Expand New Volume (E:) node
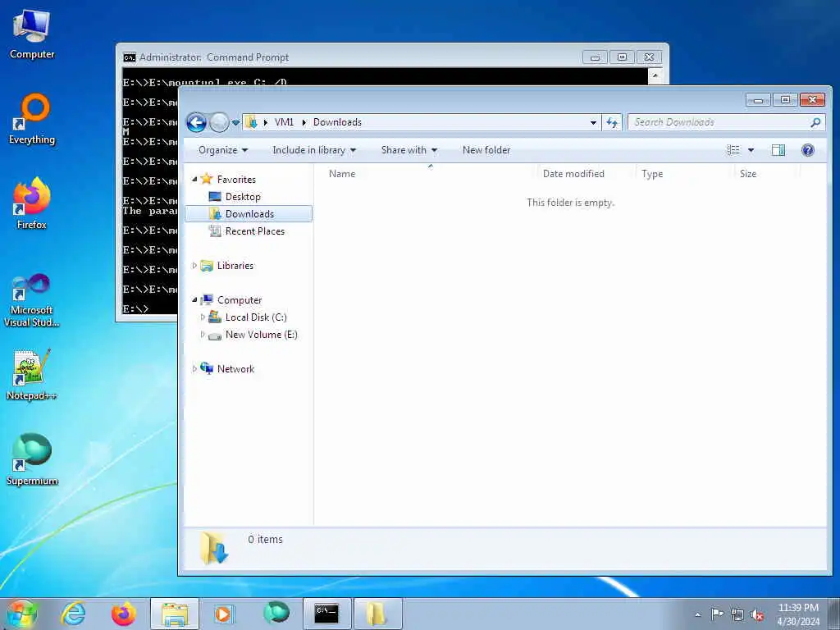840x630 pixels. pyautogui.click(x=203, y=335)
